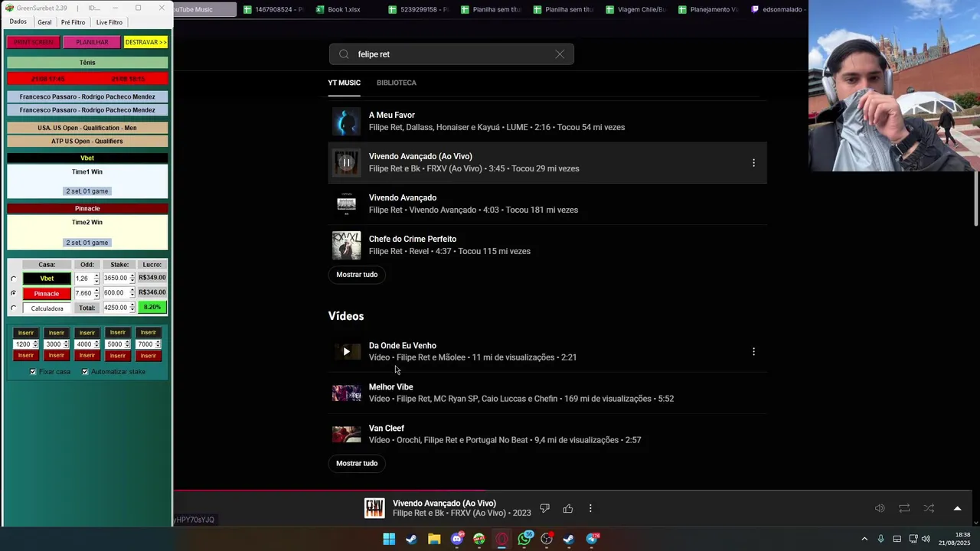Click black Inserir above 1200
Screen dimensions: 980x551
(x=26, y=333)
